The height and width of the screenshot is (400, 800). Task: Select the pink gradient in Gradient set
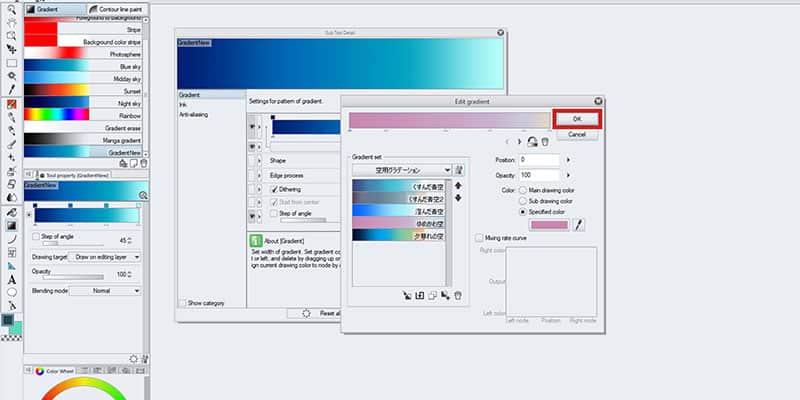click(398, 223)
